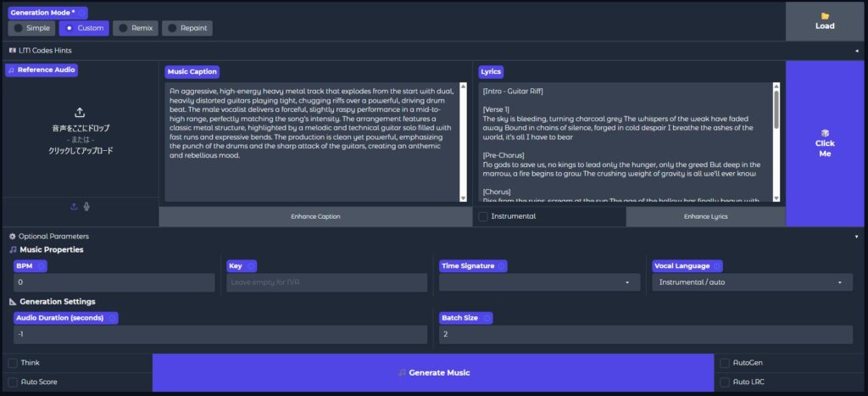Click the info icon next to Time Signature
This screenshot has height=396, width=868.
(x=502, y=265)
